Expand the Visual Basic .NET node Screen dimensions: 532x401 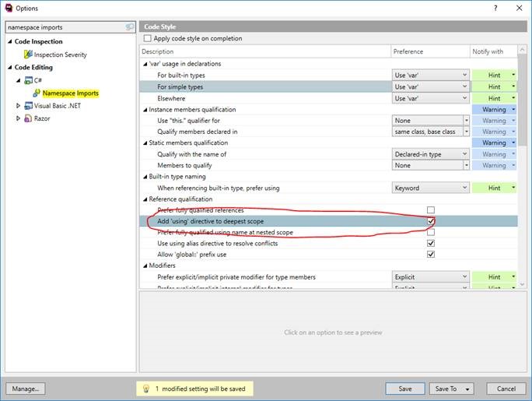(19, 106)
